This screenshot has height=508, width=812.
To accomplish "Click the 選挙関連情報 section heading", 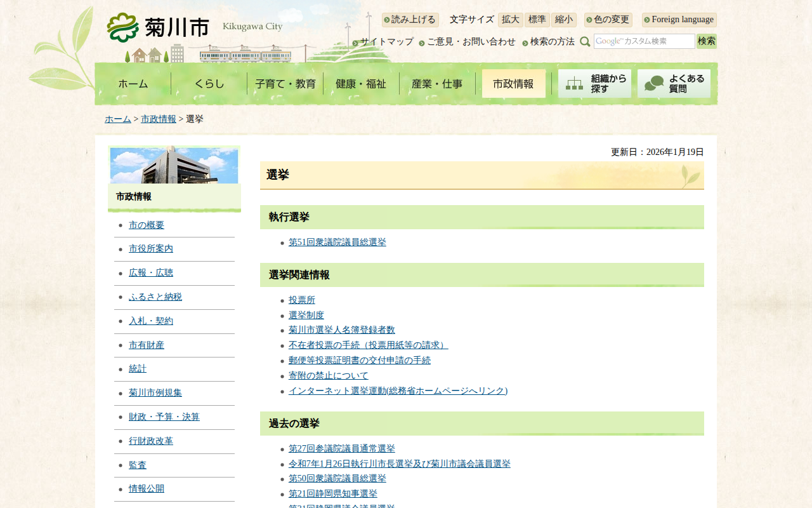I will point(482,275).
